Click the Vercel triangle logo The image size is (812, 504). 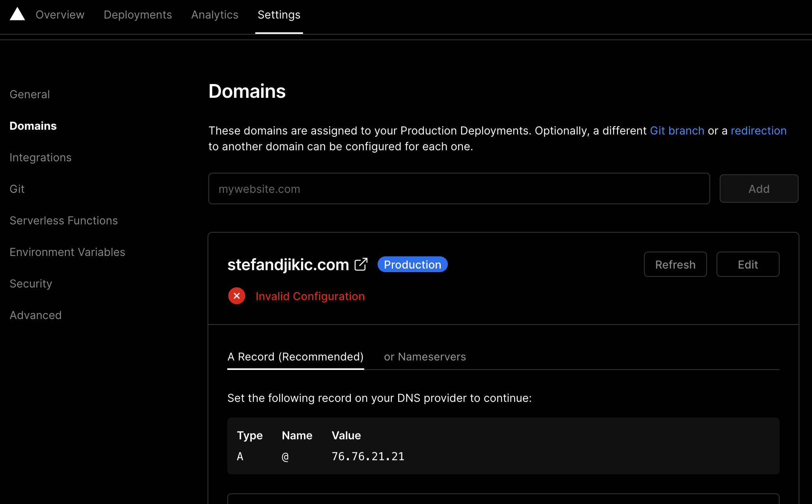coord(17,14)
